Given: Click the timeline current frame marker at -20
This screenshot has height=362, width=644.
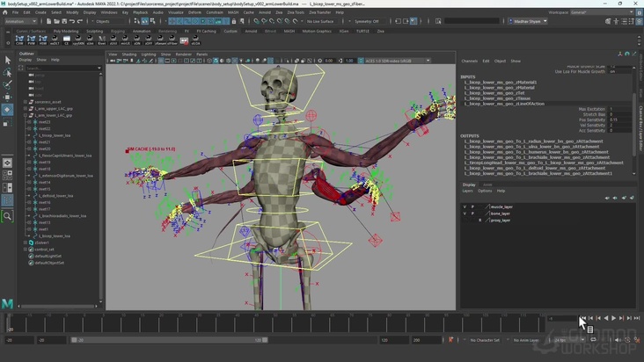Looking at the screenshot, I should 9,324.
